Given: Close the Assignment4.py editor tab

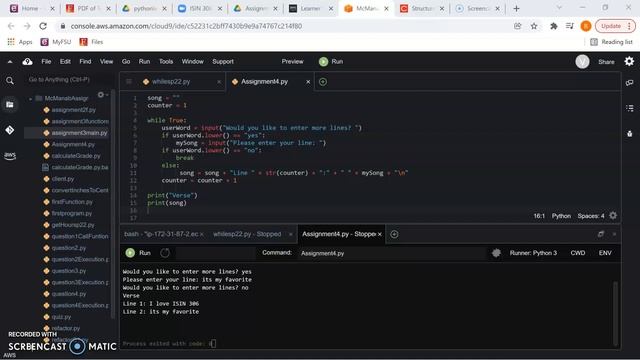Looking at the screenshot, I should tap(308, 82).
